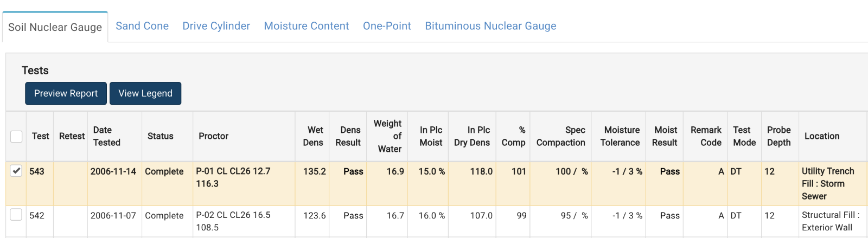This screenshot has height=238, width=868.
Task: Click the View Legend button
Action: tap(145, 93)
